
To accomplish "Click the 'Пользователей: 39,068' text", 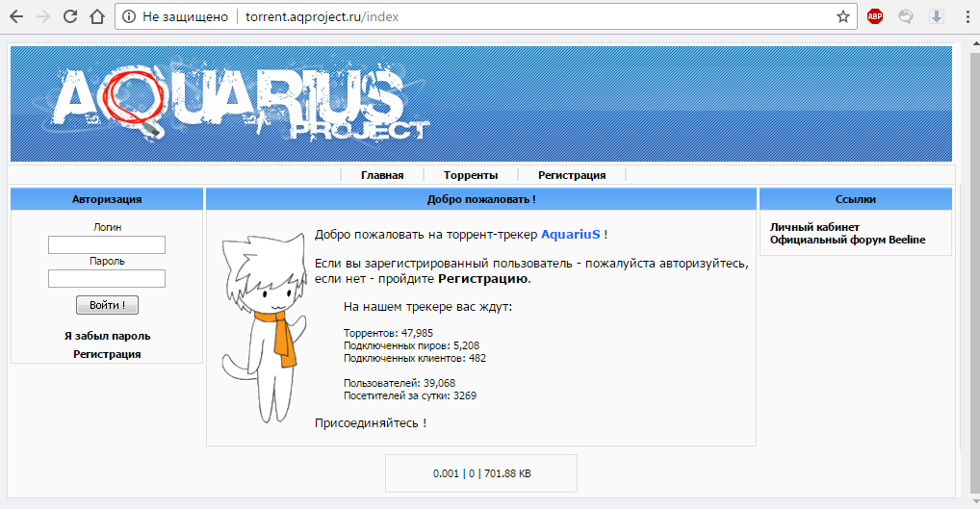I will coord(400,384).
